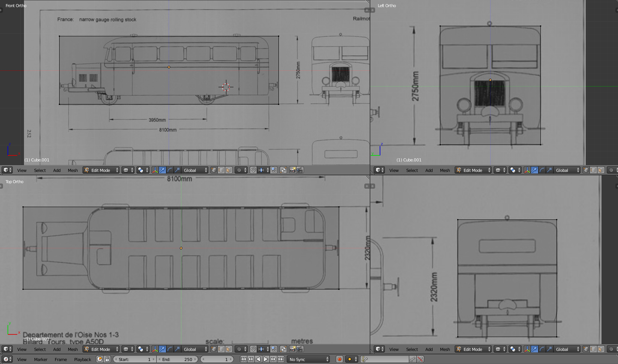Play the animation forward in timeline
This screenshot has width=618, height=364.
(x=266, y=359)
